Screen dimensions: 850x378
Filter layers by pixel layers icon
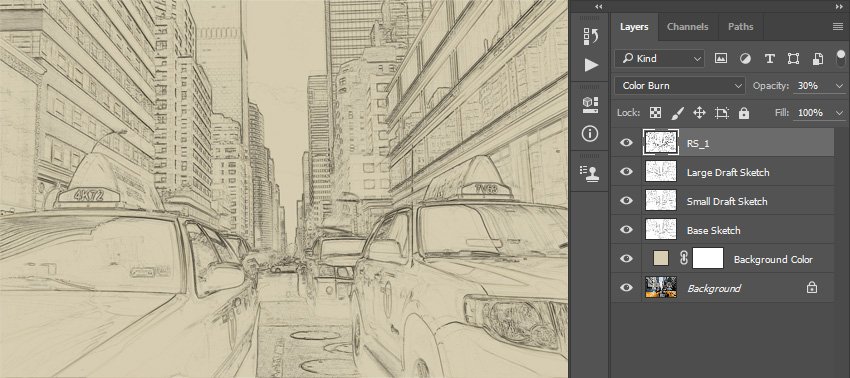tap(720, 59)
